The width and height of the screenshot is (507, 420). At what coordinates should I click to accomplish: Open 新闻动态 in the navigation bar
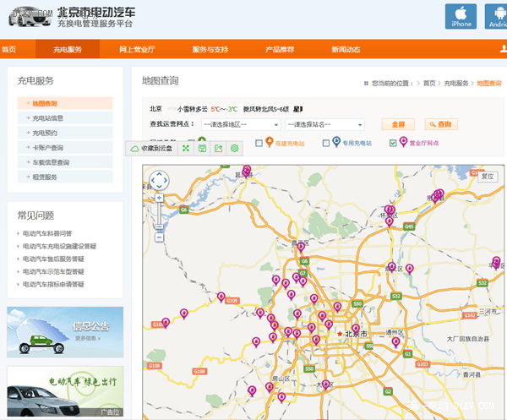346,49
